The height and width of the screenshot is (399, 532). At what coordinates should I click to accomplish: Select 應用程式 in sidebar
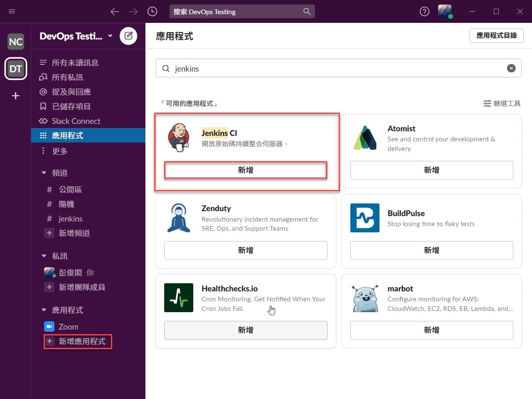(x=88, y=135)
